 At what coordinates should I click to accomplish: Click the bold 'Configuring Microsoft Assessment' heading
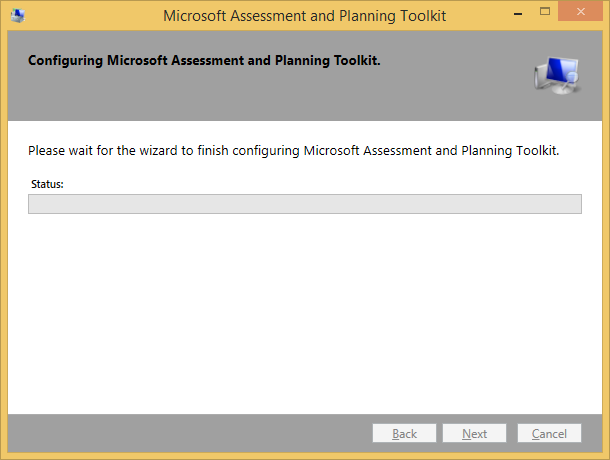coord(204,60)
